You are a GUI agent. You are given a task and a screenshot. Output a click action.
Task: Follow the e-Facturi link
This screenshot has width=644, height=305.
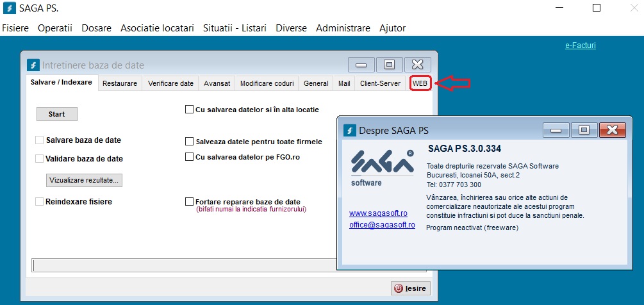(581, 45)
